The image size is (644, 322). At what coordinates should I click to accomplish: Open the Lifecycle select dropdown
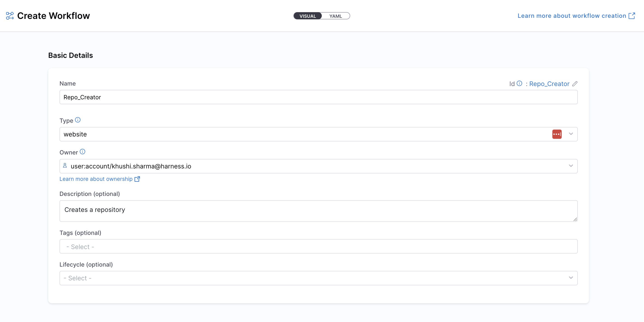(x=571, y=278)
